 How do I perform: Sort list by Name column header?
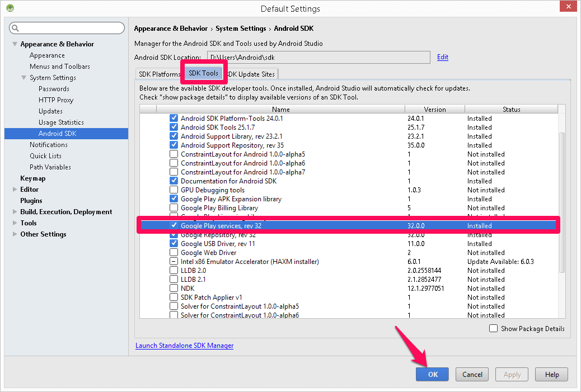point(281,109)
